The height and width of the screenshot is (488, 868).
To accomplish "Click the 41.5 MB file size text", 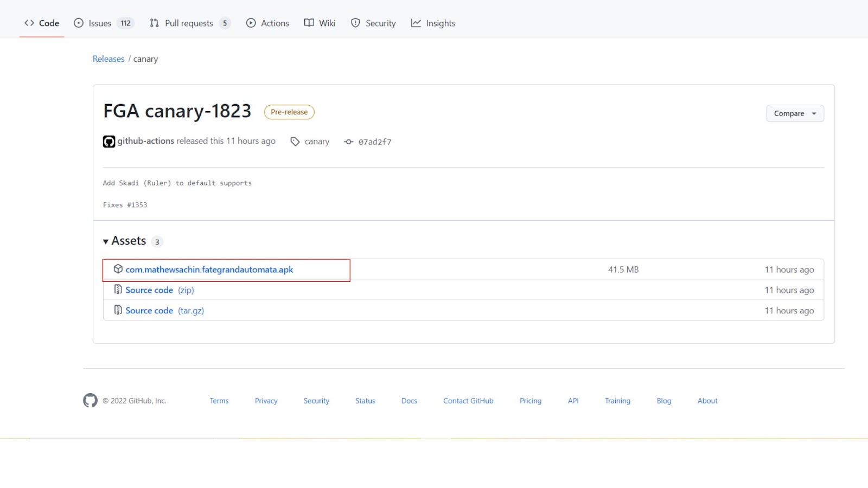I will [x=623, y=269].
